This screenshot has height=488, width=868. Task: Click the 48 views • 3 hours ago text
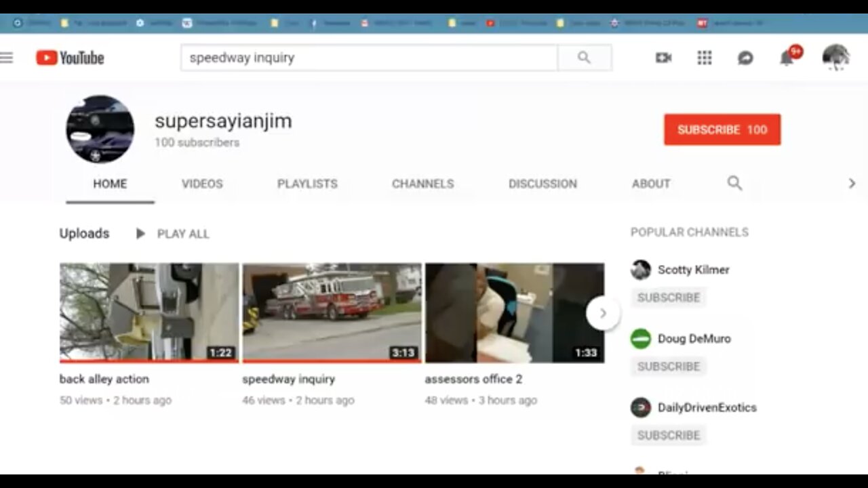pyautogui.click(x=481, y=401)
